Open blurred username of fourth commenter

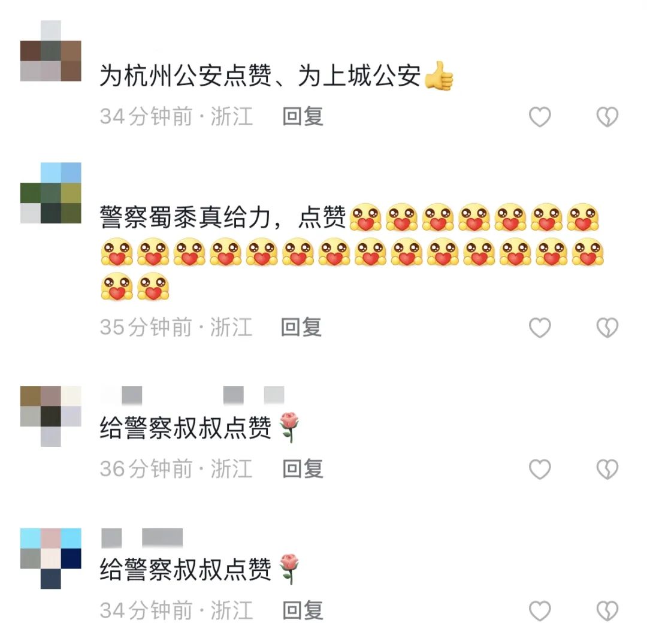click(x=142, y=537)
